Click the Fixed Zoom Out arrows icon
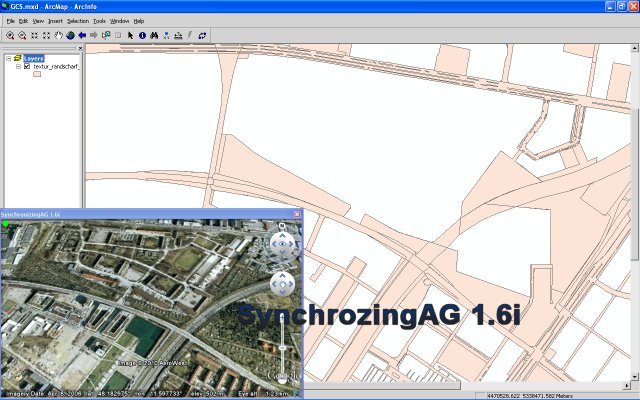The width and height of the screenshot is (640, 400). [x=46, y=36]
